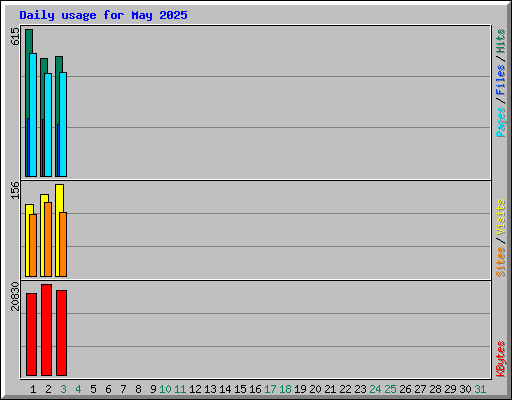Click the green day 3 axis label
Viewport: 512px width, 400px height.
tap(63, 389)
